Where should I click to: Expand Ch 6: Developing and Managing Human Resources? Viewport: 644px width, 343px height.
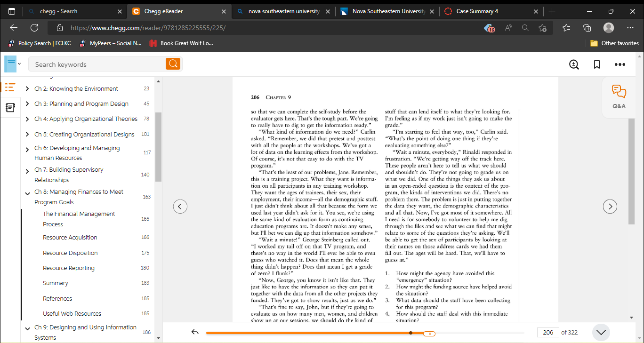point(27,149)
